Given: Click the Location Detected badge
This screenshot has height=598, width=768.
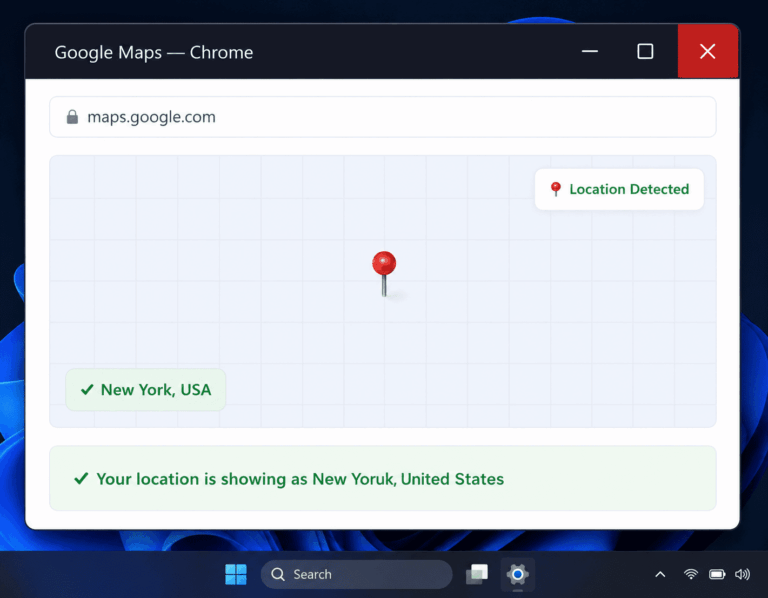Looking at the screenshot, I should click(619, 190).
